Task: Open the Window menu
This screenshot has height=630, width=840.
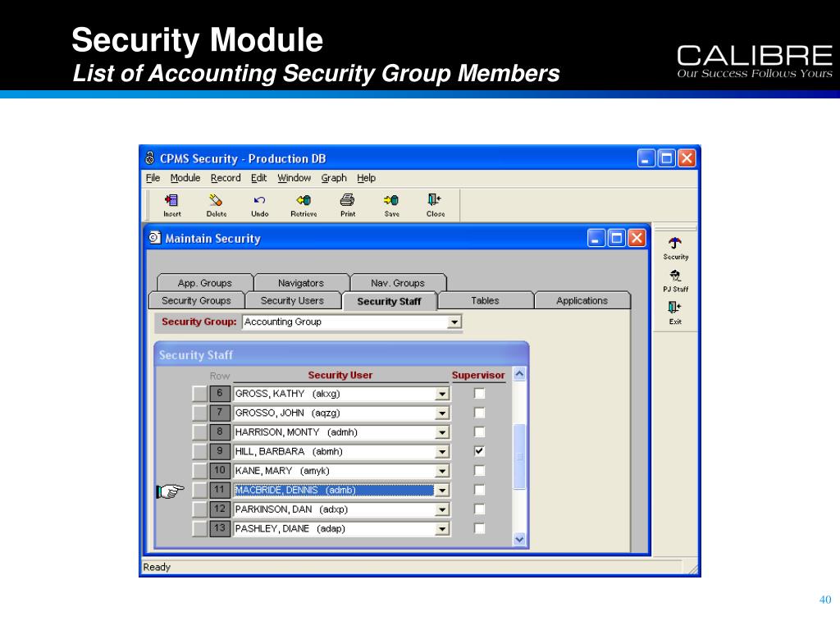Action: click(294, 178)
